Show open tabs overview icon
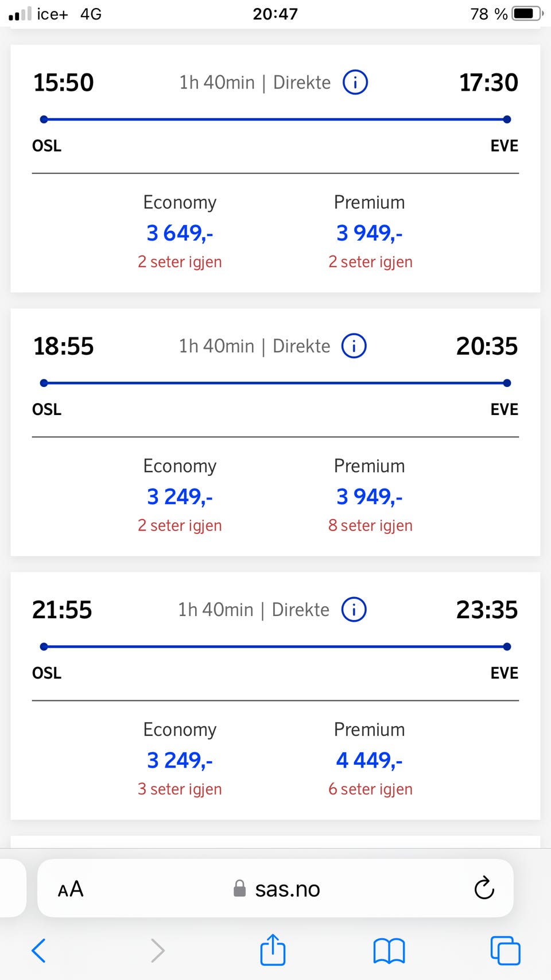 (506, 950)
